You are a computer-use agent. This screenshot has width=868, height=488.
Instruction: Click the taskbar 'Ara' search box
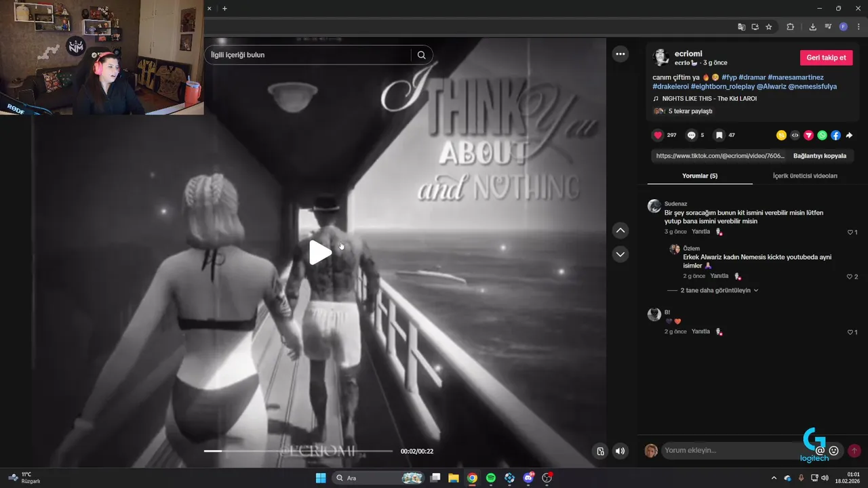click(x=379, y=478)
